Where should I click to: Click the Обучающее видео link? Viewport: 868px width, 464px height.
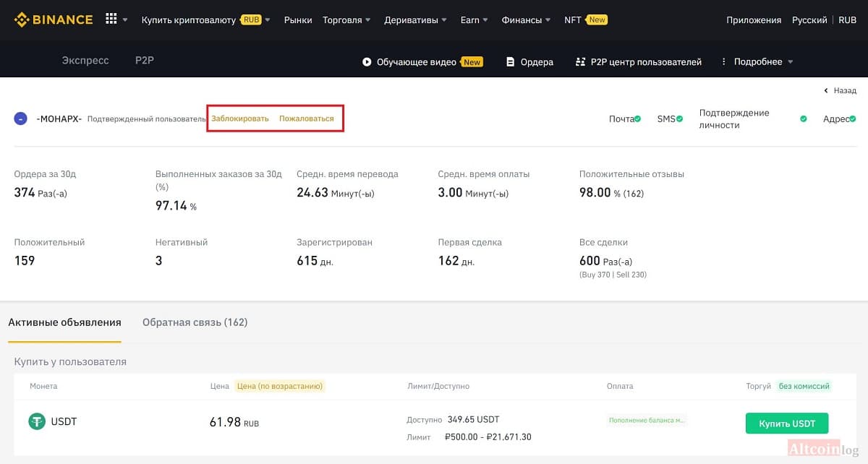[417, 62]
